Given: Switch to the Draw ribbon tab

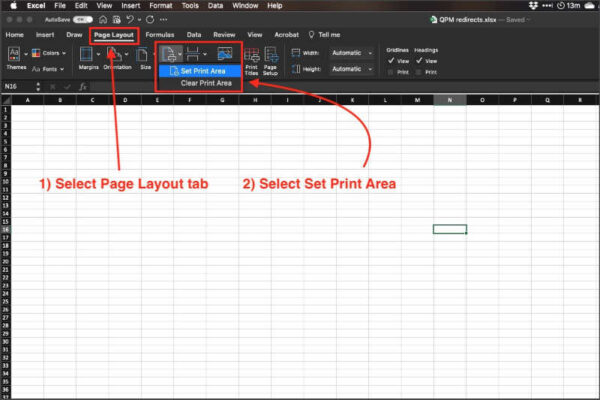Looking at the screenshot, I should coord(74,35).
